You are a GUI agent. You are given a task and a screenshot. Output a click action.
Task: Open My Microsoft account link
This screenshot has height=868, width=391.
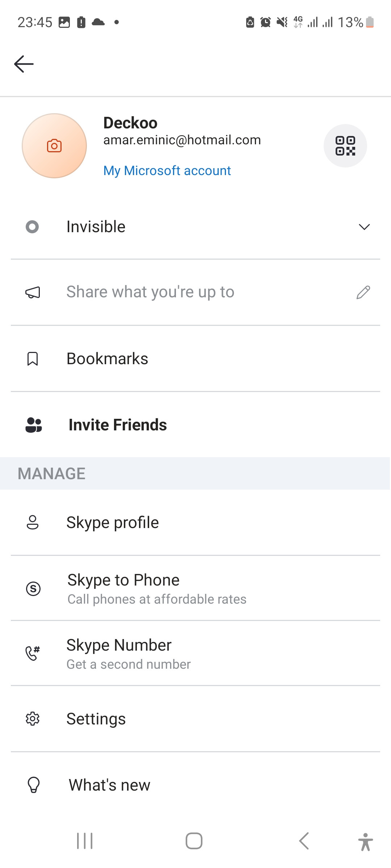[x=167, y=171]
